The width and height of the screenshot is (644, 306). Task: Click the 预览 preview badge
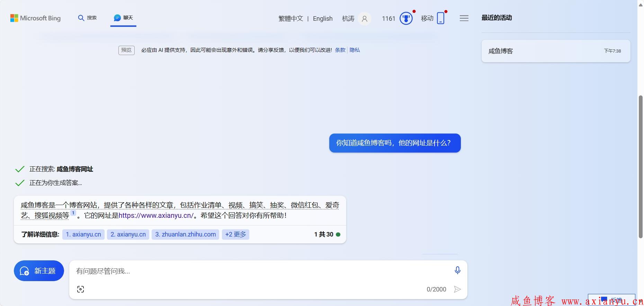tap(126, 50)
